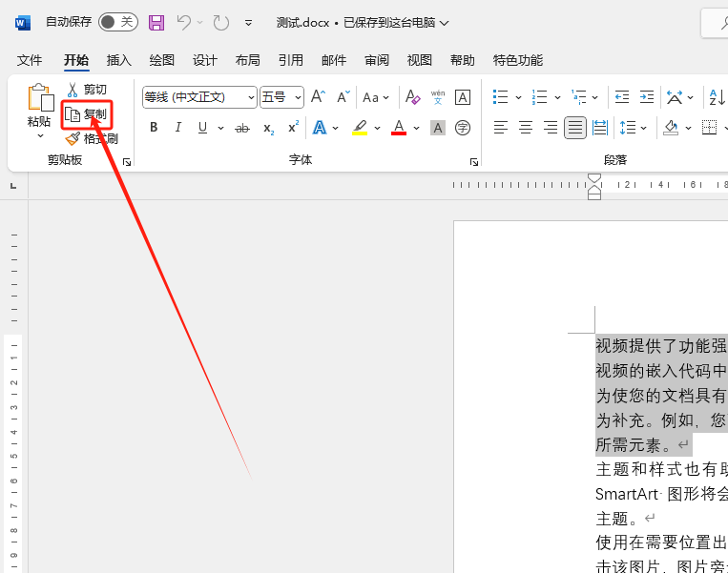Clear all formatting with the eraser icon
728x573 pixels.
(x=412, y=97)
